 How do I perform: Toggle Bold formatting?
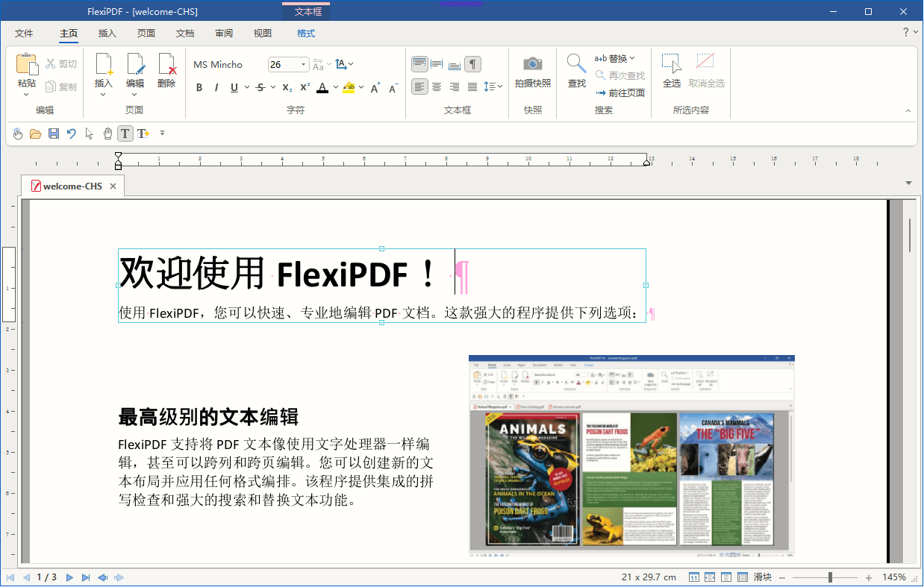tap(199, 87)
